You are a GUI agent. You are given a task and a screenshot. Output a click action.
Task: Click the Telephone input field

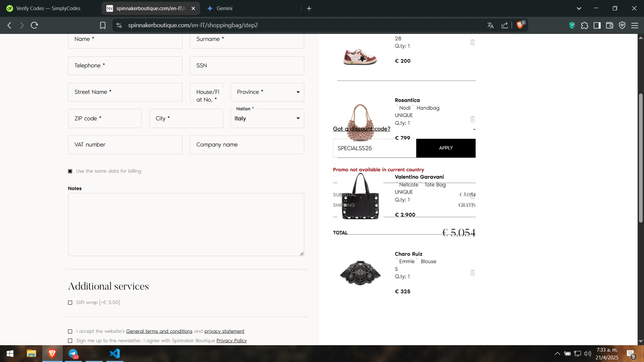pos(125,66)
